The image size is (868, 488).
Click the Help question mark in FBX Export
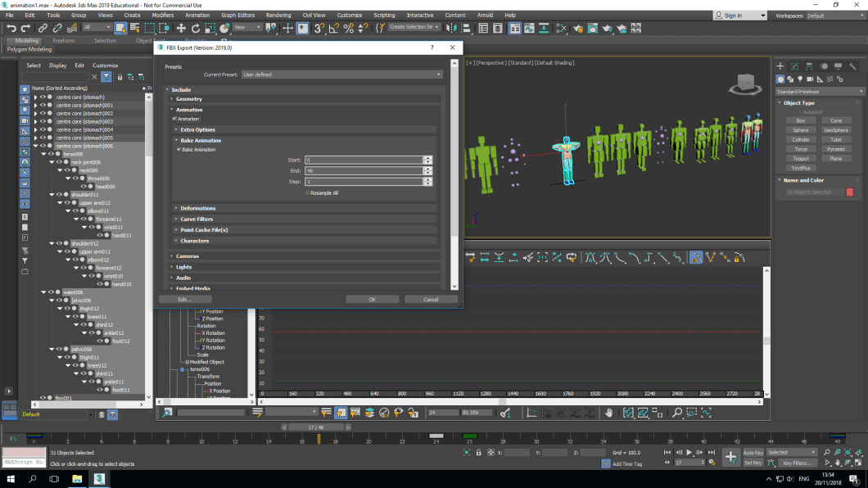point(432,47)
